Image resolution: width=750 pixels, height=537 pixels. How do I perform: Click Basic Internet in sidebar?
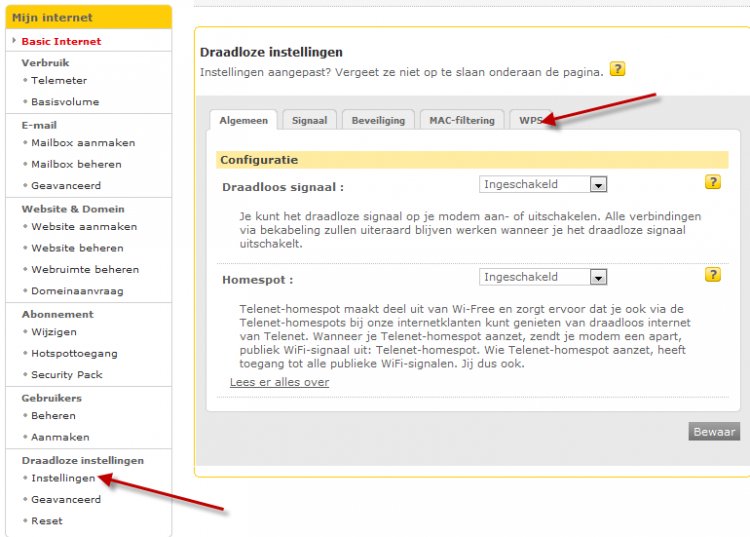click(x=61, y=42)
